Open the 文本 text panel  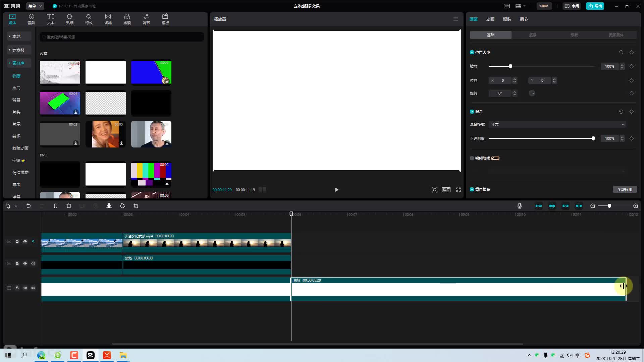click(x=50, y=19)
